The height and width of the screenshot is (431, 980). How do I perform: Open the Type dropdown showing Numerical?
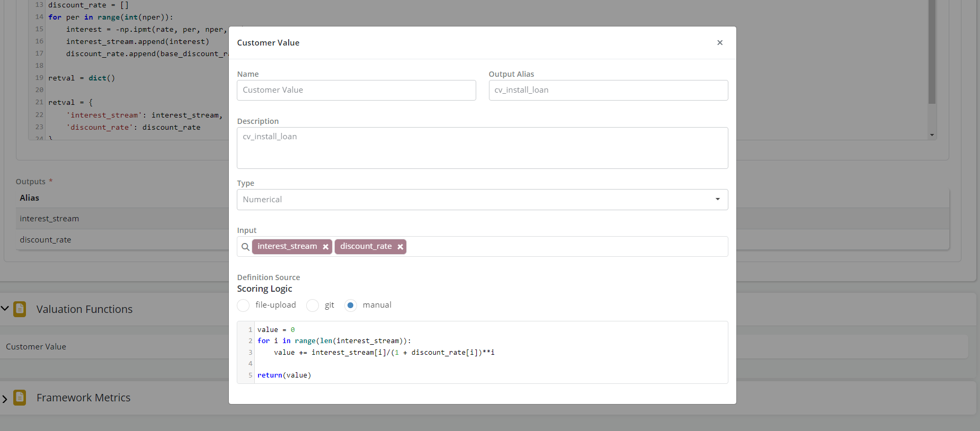coord(482,200)
